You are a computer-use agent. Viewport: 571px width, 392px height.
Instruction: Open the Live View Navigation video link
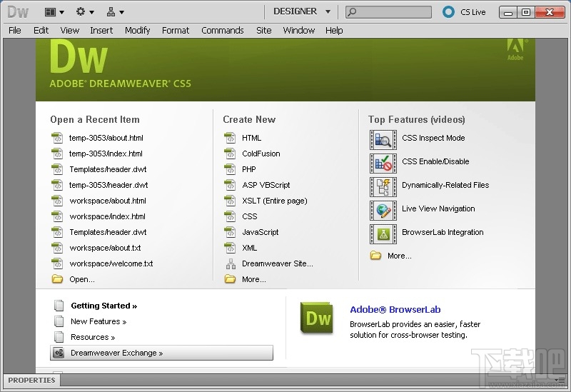tap(438, 208)
